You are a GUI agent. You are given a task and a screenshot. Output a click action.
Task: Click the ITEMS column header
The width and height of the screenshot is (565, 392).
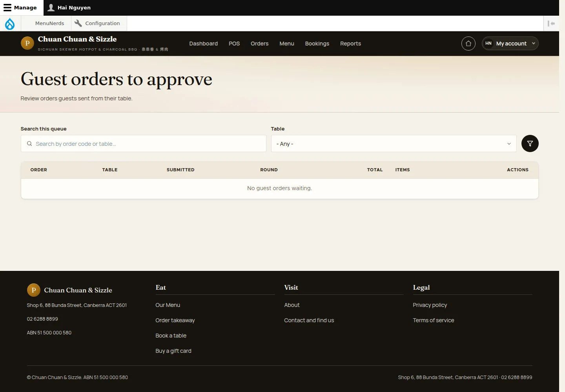click(x=403, y=170)
